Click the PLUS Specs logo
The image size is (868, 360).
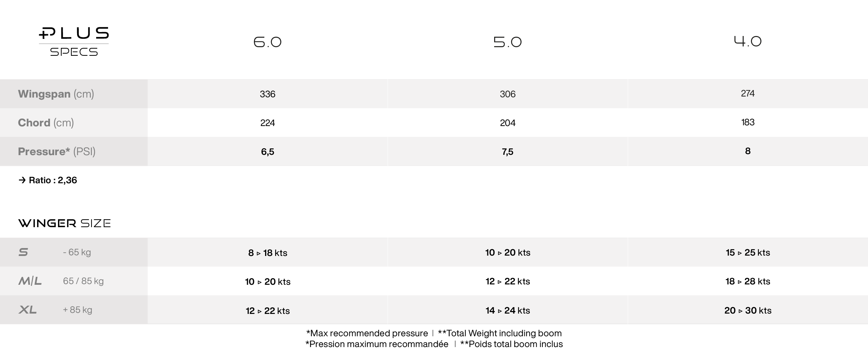pyautogui.click(x=74, y=41)
